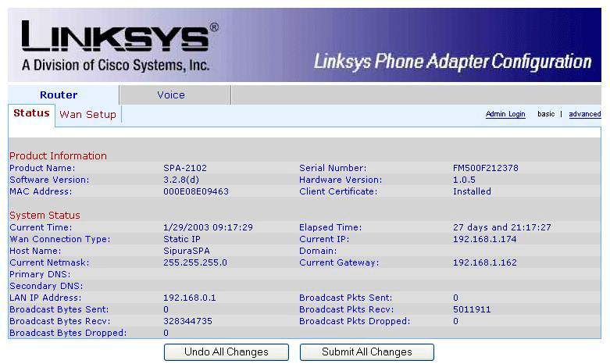Image resolution: width=610 pixels, height=364 pixels.
Task: Switch to advanced view link
Action: pyautogui.click(x=585, y=114)
